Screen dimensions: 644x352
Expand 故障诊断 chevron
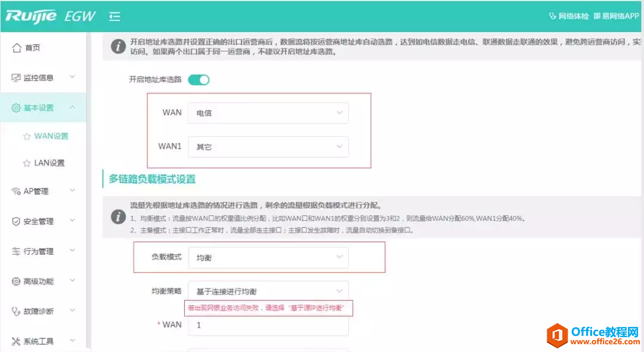[72, 310]
